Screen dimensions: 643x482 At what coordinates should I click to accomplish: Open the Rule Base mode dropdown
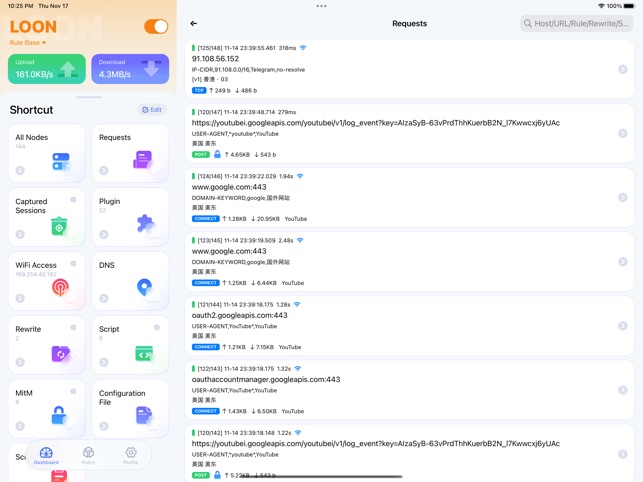pos(28,43)
